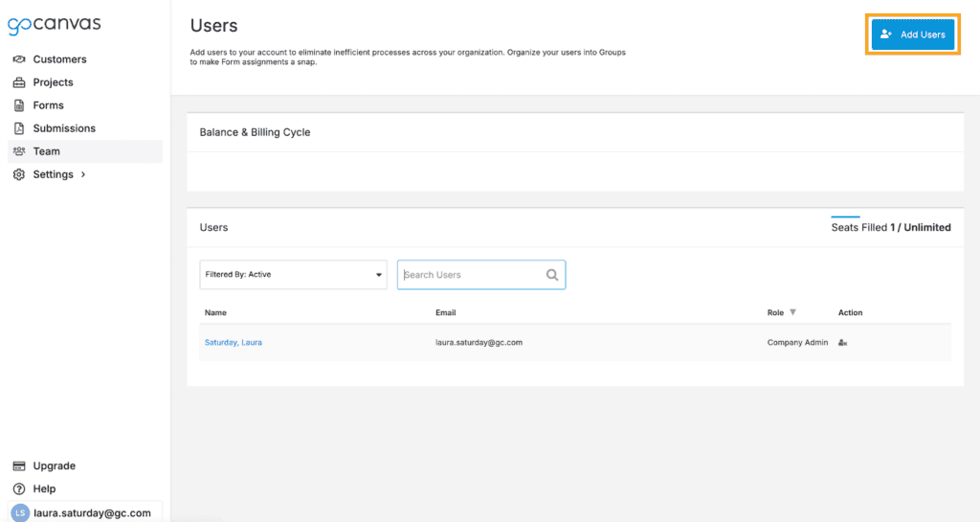The width and height of the screenshot is (980, 522).
Task: Click the search magnifier icon
Action: [552, 275]
